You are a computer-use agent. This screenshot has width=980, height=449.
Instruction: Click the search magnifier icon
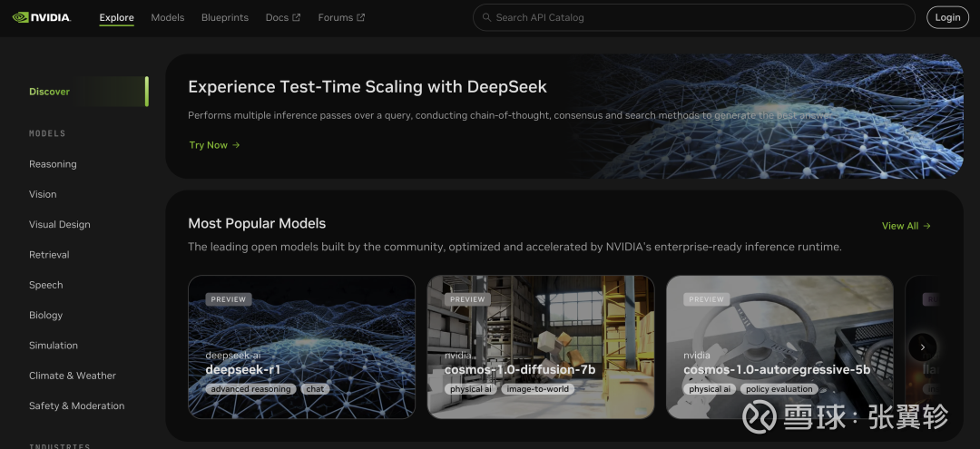pyautogui.click(x=487, y=17)
